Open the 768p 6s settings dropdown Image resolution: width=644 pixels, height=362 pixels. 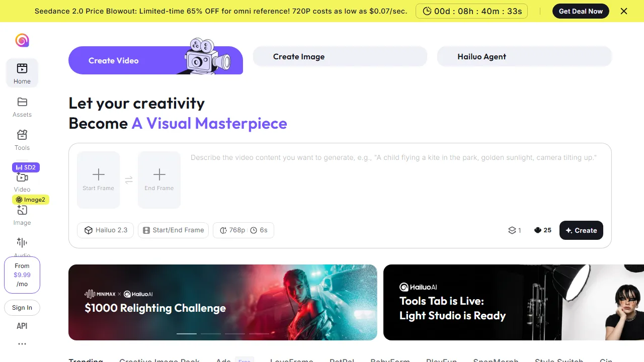(x=244, y=230)
